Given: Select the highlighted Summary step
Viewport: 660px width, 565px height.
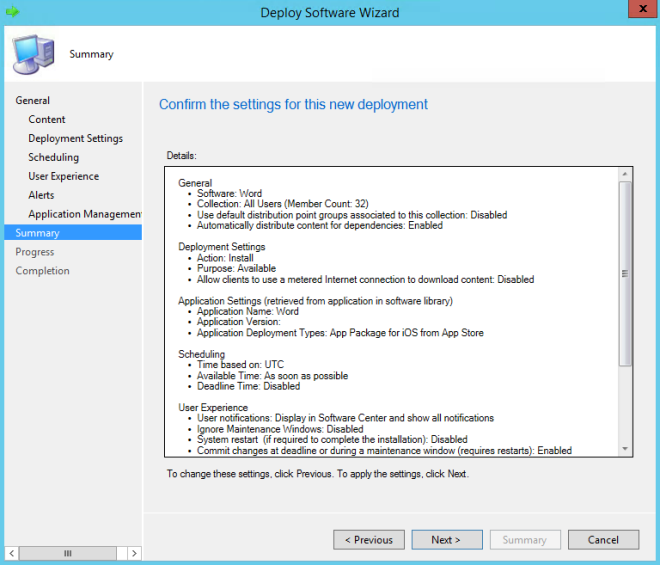Looking at the screenshot, I should coord(73,232).
